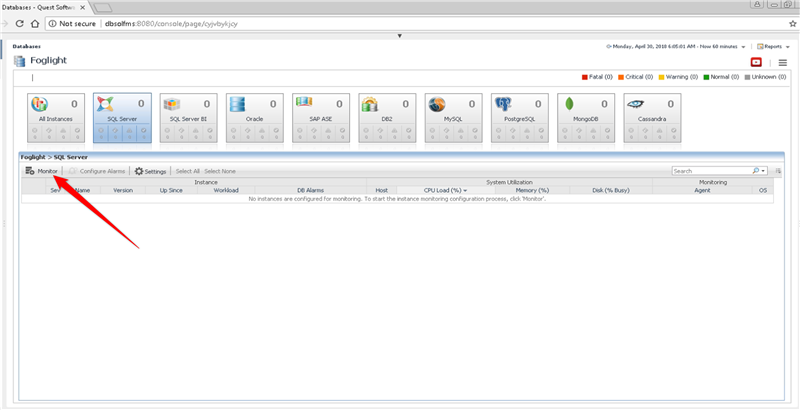Open the Oracle database tile
Screen dimensions: 800x410
pos(255,118)
